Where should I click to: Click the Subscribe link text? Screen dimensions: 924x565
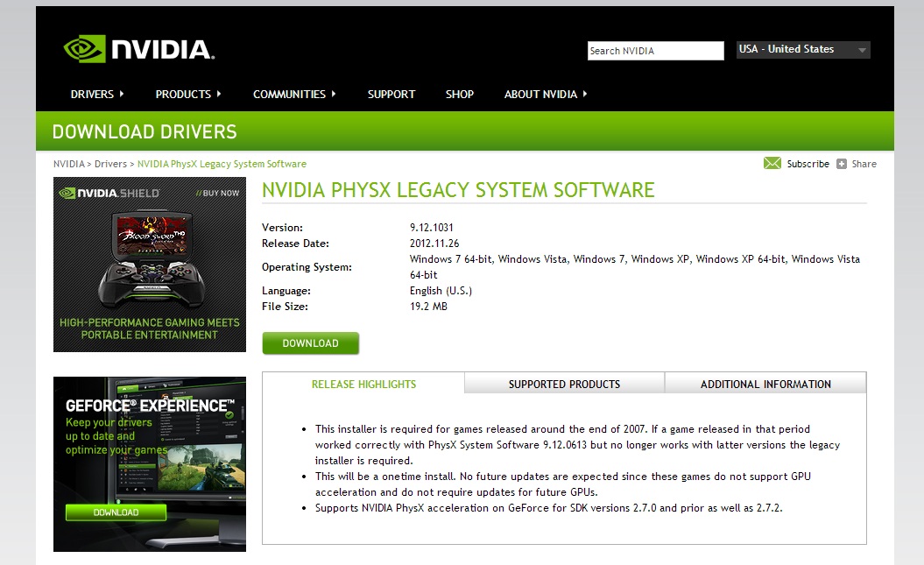pyautogui.click(x=808, y=164)
